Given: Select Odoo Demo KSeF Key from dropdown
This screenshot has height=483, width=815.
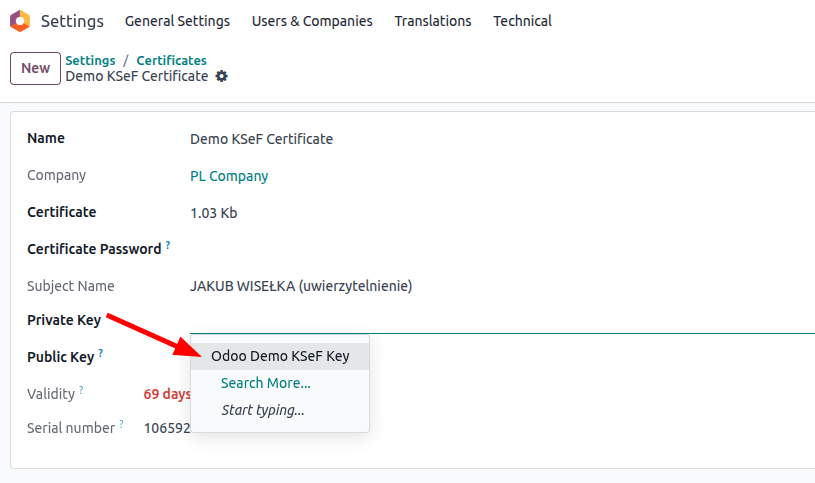Looking at the screenshot, I should point(280,356).
